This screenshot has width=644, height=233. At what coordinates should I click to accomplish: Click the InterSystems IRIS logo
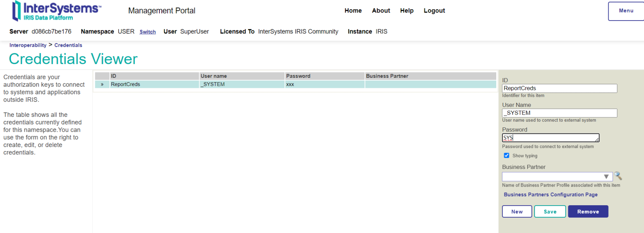pyautogui.click(x=56, y=11)
